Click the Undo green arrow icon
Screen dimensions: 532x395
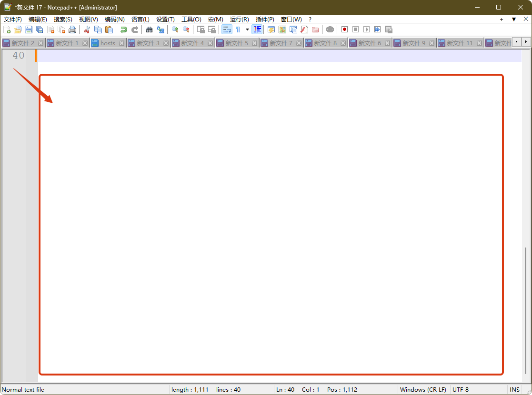(123, 30)
